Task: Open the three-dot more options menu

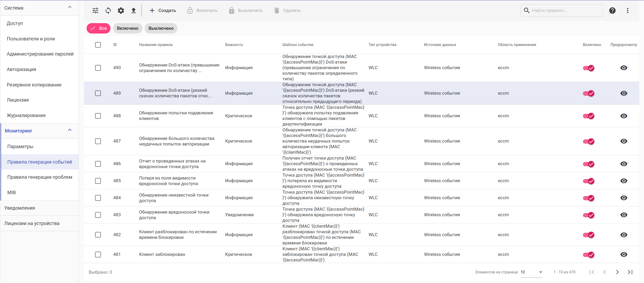Action: [628, 11]
